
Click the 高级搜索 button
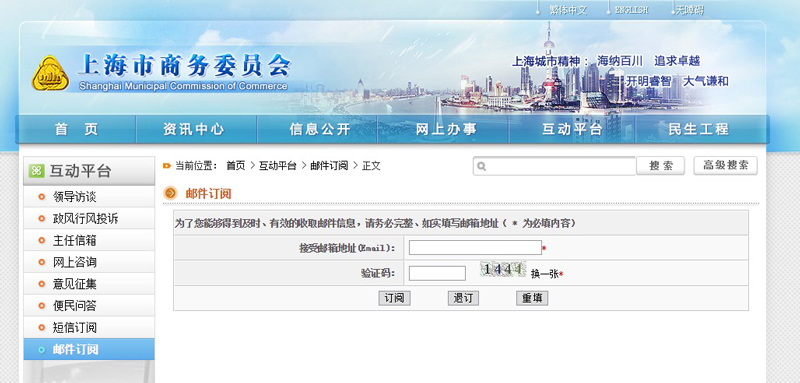tap(725, 165)
